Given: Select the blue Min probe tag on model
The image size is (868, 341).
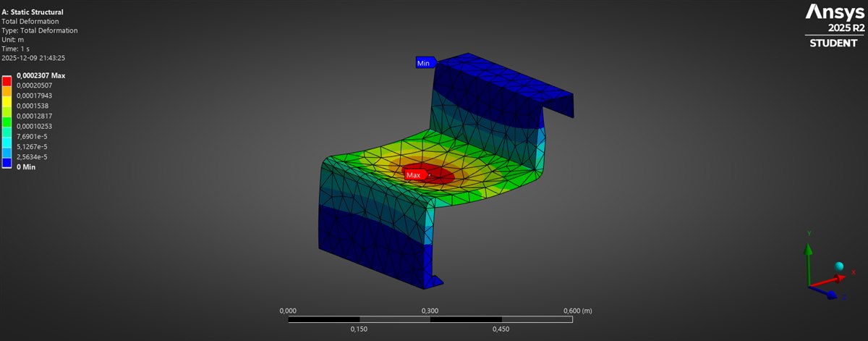Looking at the screenshot, I should tap(425, 63).
